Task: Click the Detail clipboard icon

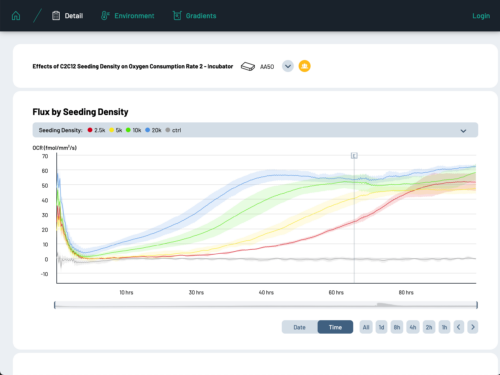Action: [x=56, y=16]
